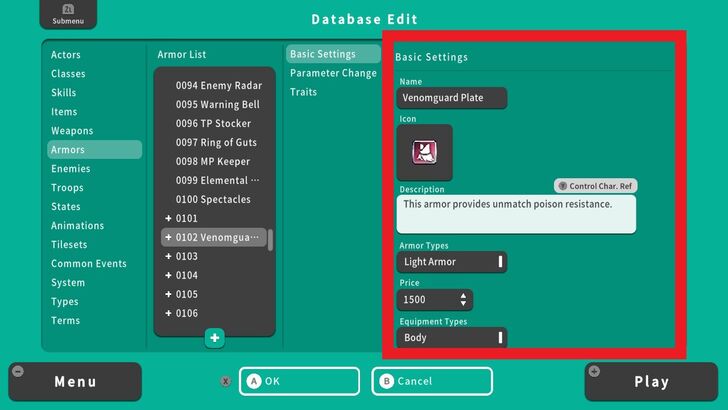Open the Submenu button at top left
The image size is (728, 410).
pos(68,14)
